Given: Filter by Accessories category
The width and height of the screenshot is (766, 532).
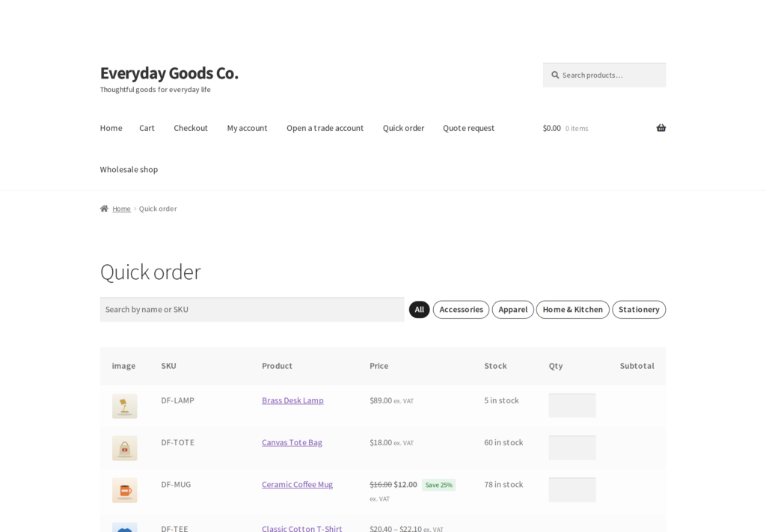Looking at the screenshot, I should (461, 309).
